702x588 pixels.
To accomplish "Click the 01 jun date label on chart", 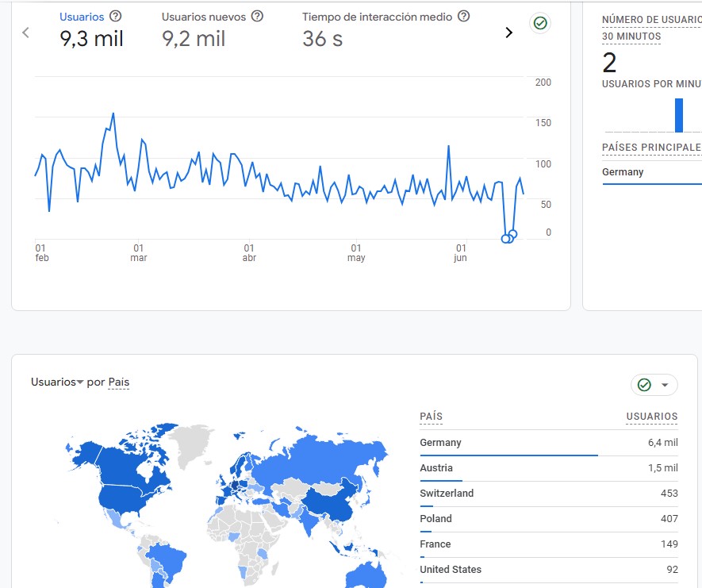I will 461,253.
